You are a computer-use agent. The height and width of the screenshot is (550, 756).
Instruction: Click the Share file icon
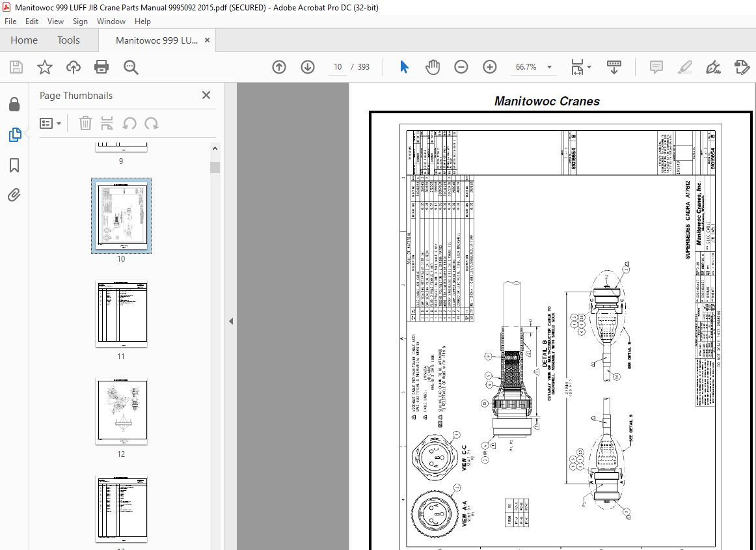click(x=742, y=67)
